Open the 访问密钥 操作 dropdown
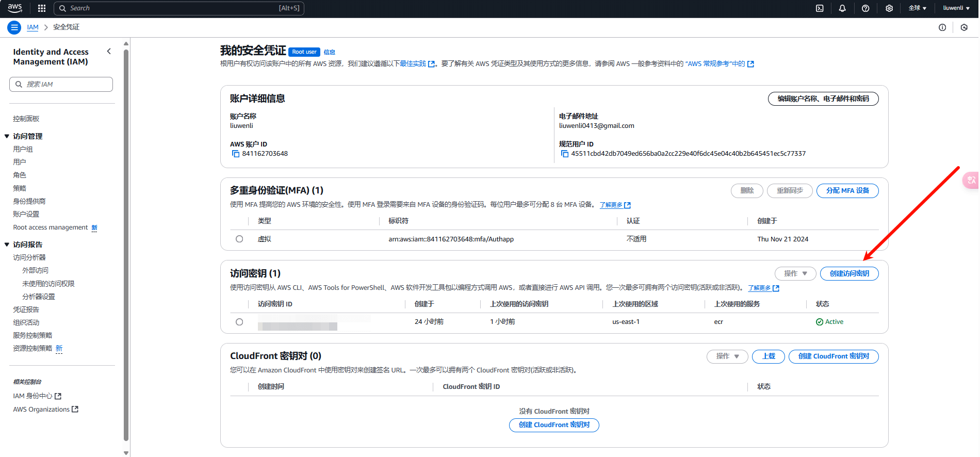 pos(795,273)
